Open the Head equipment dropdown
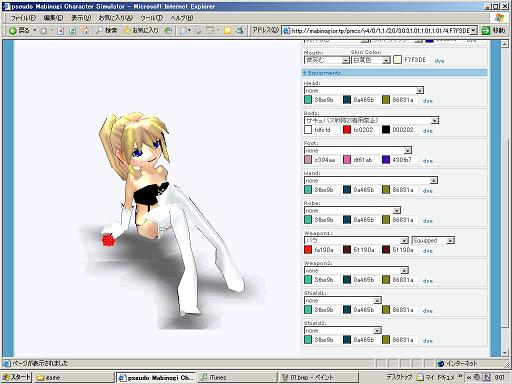 pyautogui.click(x=364, y=90)
